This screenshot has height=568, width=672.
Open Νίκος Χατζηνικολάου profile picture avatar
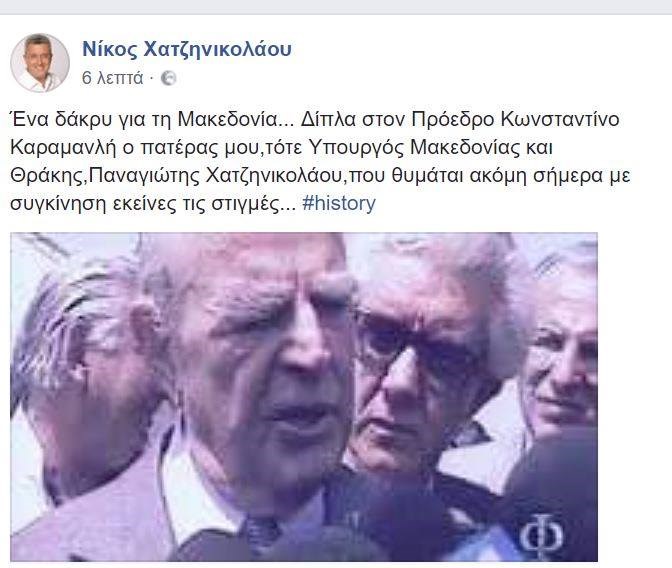[40, 63]
